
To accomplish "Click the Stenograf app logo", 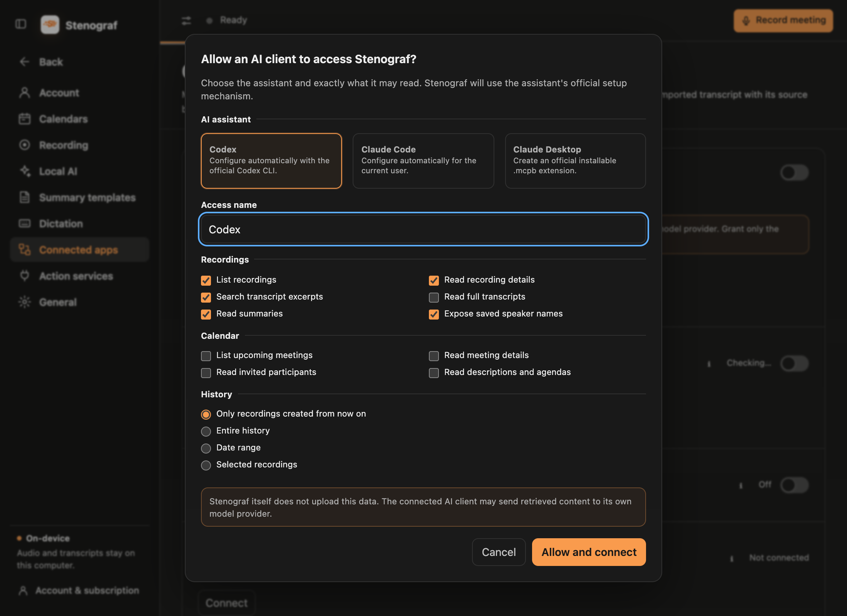I will point(50,25).
